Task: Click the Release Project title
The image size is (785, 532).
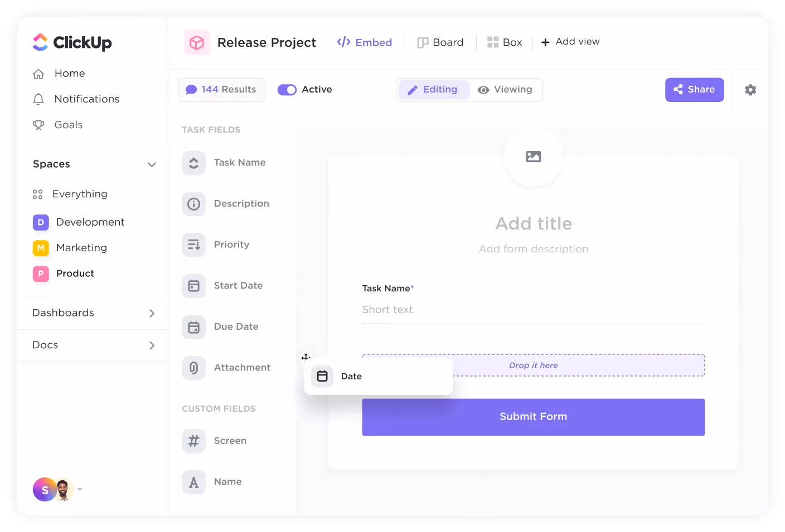Action: click(266, 42)
